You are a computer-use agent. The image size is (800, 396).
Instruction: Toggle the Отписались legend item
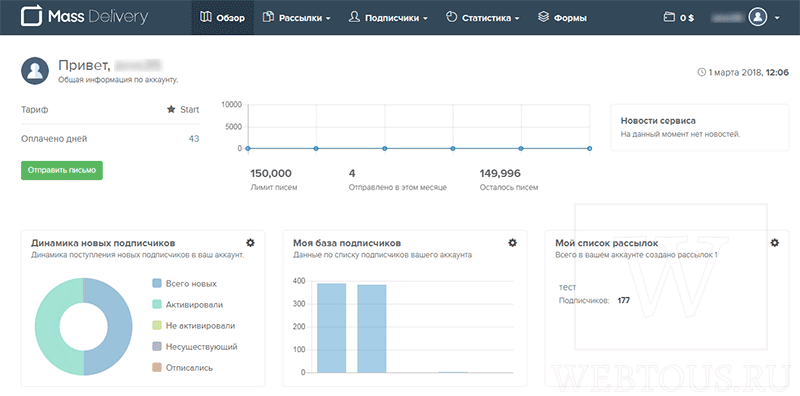[182, 367]
